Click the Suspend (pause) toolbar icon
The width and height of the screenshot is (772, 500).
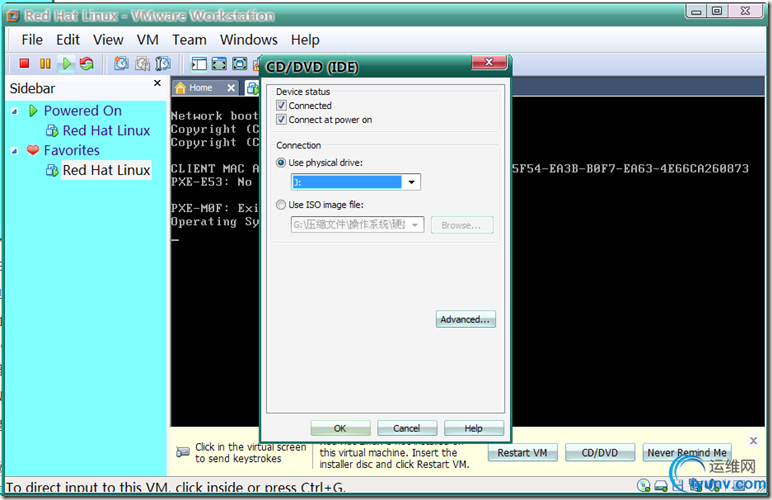tap(45, 63)
